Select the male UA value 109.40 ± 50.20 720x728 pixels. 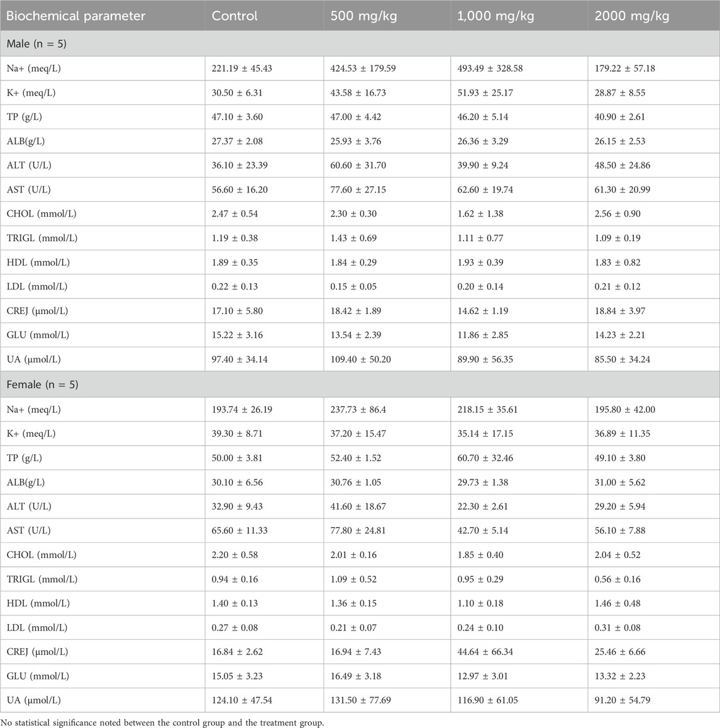pos(365,359)
